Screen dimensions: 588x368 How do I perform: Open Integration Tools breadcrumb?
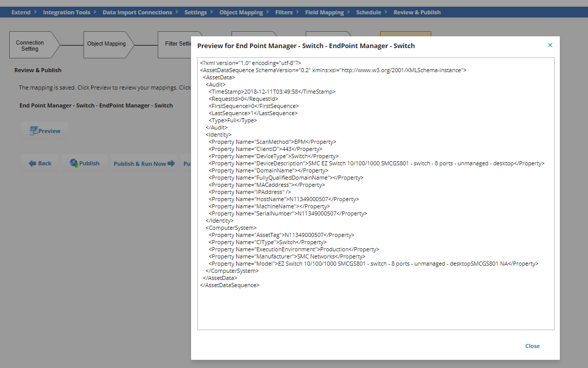click(67, 12)
